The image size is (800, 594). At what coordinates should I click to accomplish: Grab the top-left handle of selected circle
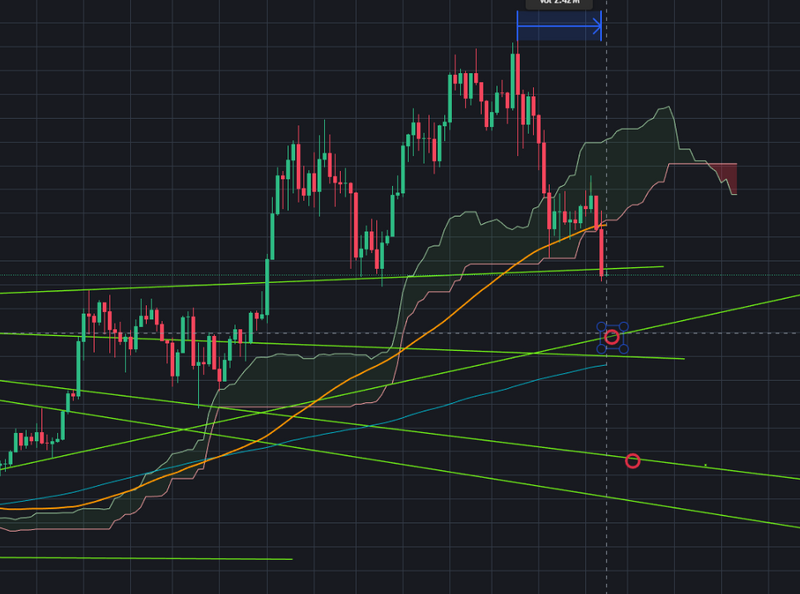pos(599,326)
